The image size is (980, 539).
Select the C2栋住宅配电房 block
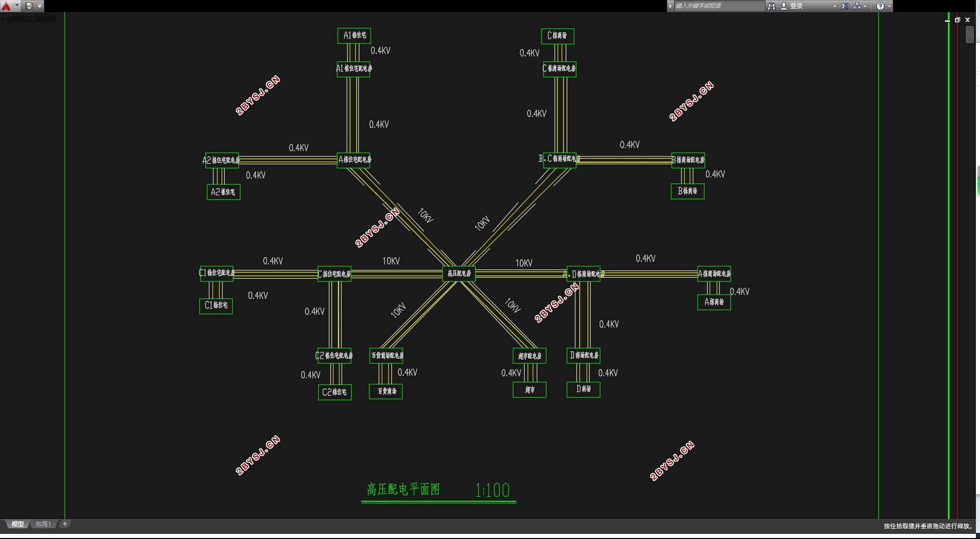pyautogui.click(x=334, y=355)
